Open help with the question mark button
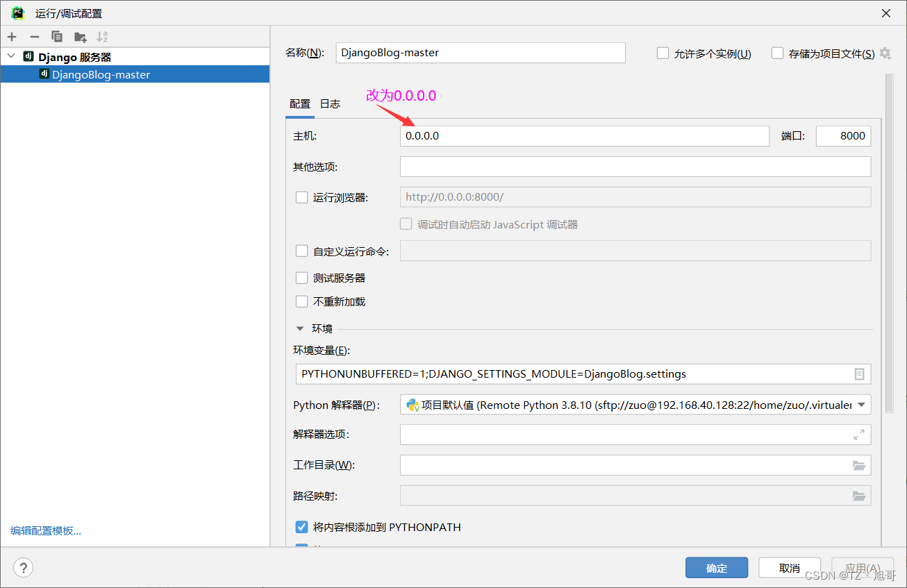This screenshot has height=588, width=907. (x=23, y=568)
